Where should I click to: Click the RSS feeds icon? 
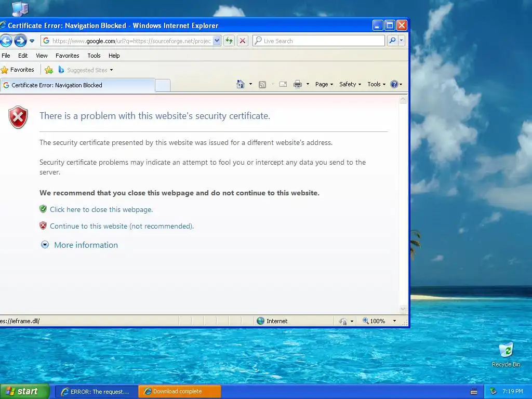click(x=262, y=85)
